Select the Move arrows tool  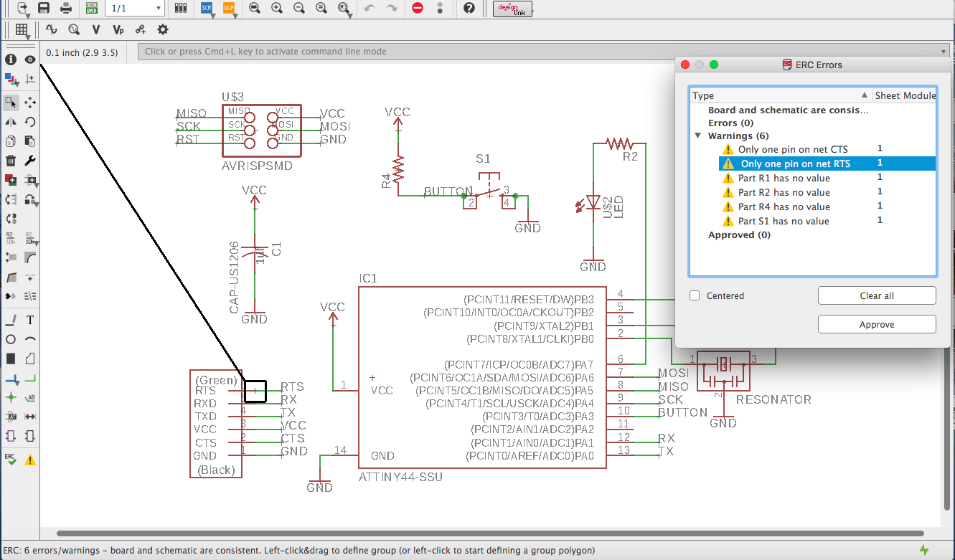click(x=30, y=103)
